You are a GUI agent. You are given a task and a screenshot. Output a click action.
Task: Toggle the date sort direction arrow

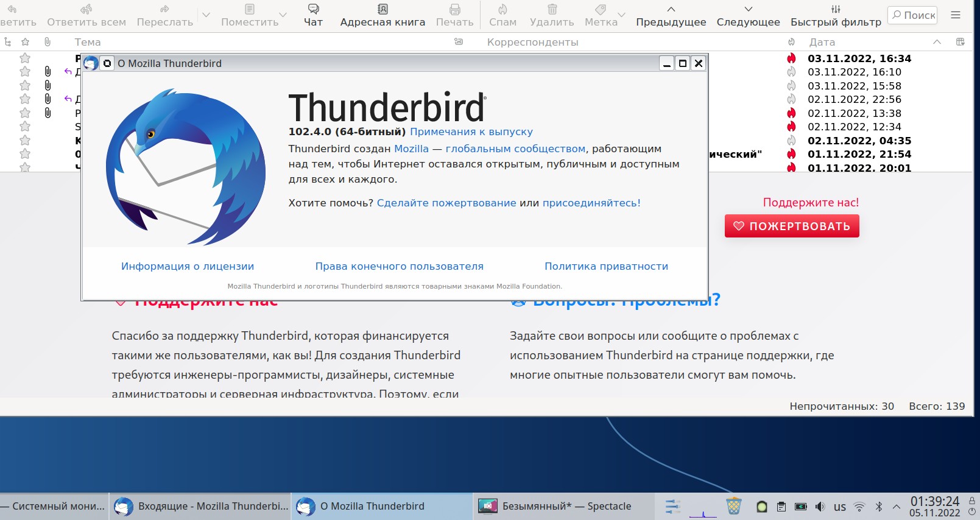(x=937, y=42)
